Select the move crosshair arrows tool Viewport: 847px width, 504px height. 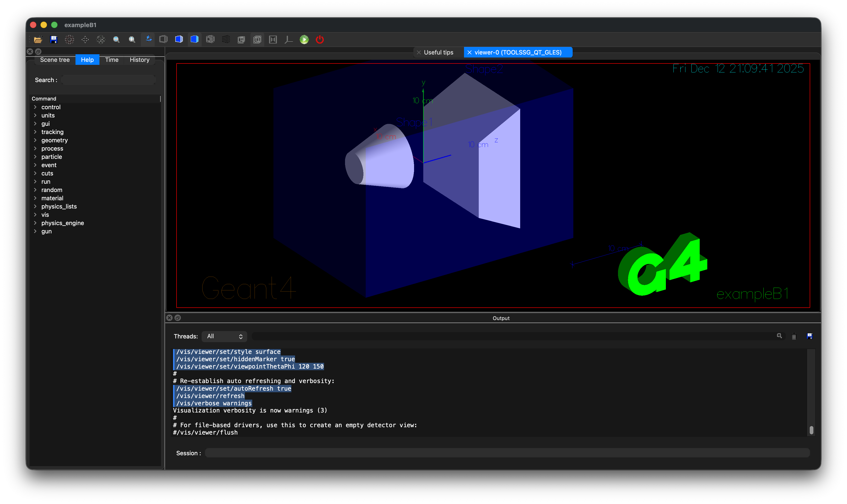[85, 39]
